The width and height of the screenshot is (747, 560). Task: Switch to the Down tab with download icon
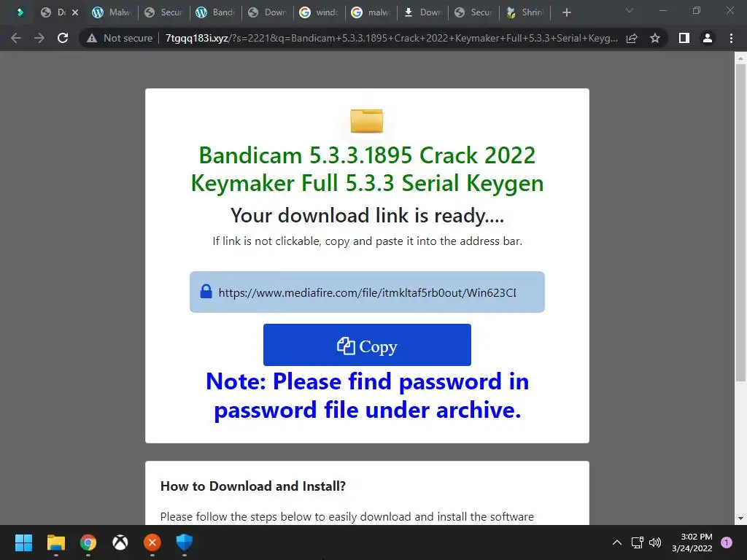[422, 12]
